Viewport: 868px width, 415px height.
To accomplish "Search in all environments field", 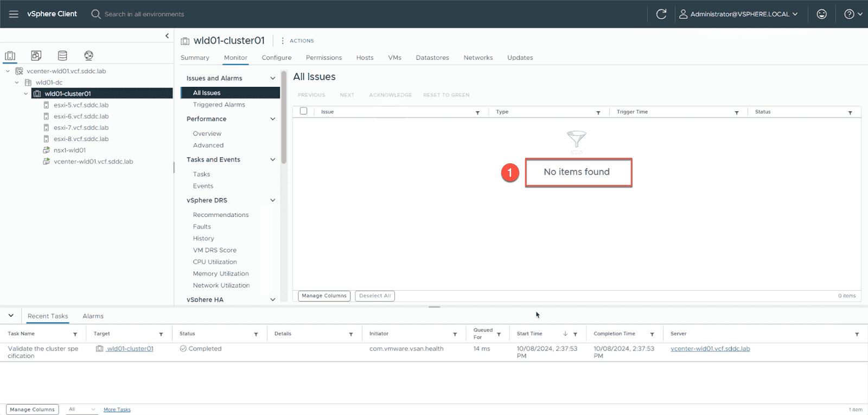I will 144,14.
